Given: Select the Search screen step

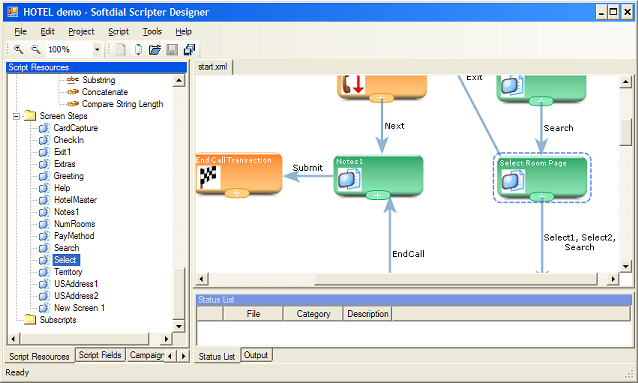Looking at the screenshot, I should (66, 248).
